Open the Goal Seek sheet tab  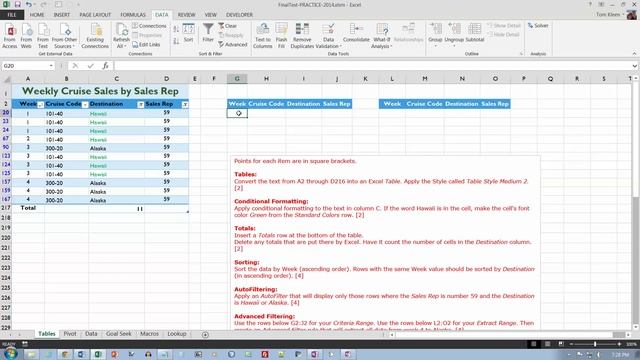click(x=119, y=334)
